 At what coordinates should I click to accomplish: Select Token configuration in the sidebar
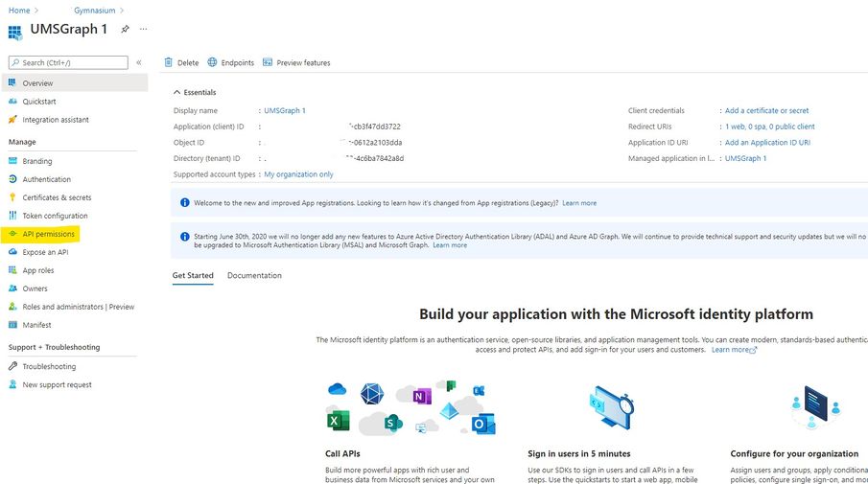click(55, 216)
